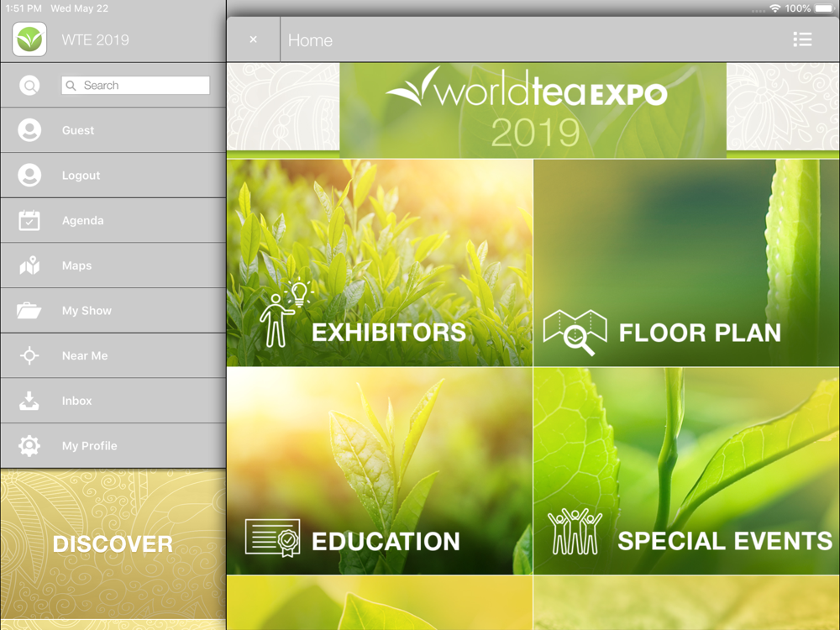The image size is (840, 630).
Task: Tap the Home title in the header
Action: coord(310,40)
